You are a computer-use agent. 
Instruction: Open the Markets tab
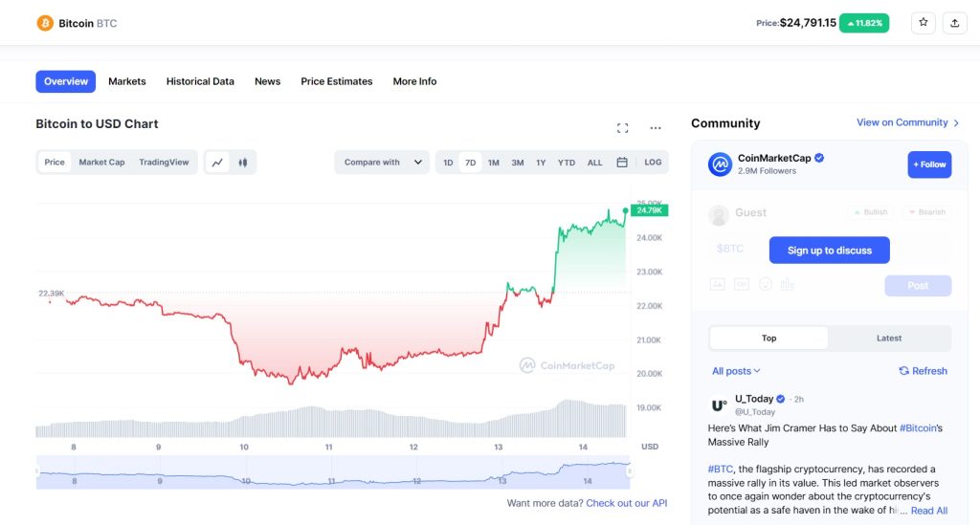[127, 81]
